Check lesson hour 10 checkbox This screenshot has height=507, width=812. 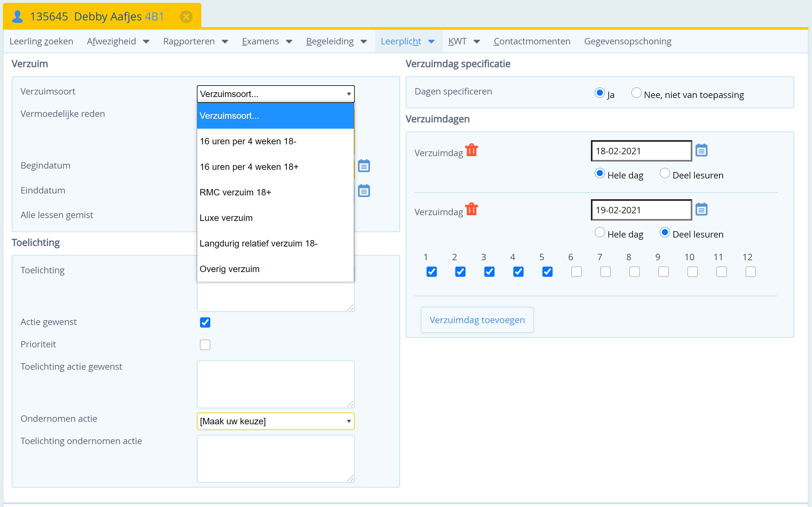tap(693, 272)
